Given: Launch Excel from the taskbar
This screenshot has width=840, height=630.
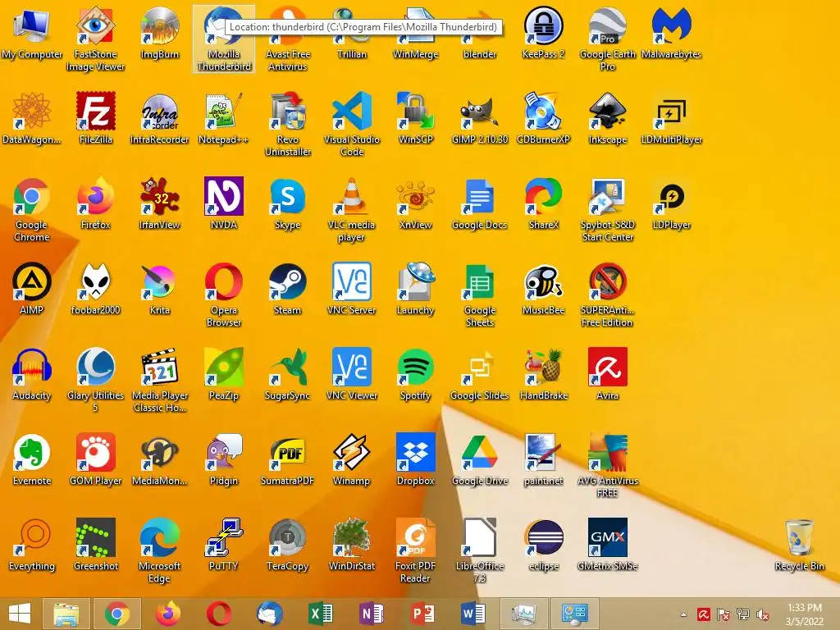Looking at the screenshot, I should [321, 614].
